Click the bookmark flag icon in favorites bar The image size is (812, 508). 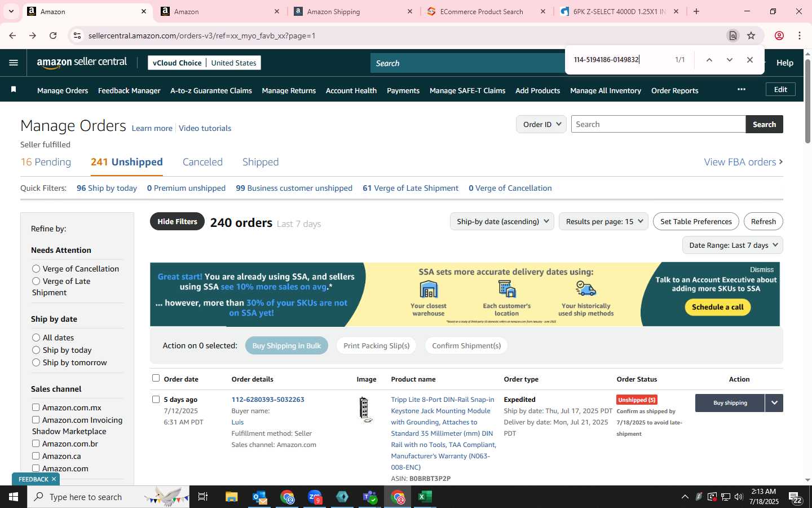point(14,90)
